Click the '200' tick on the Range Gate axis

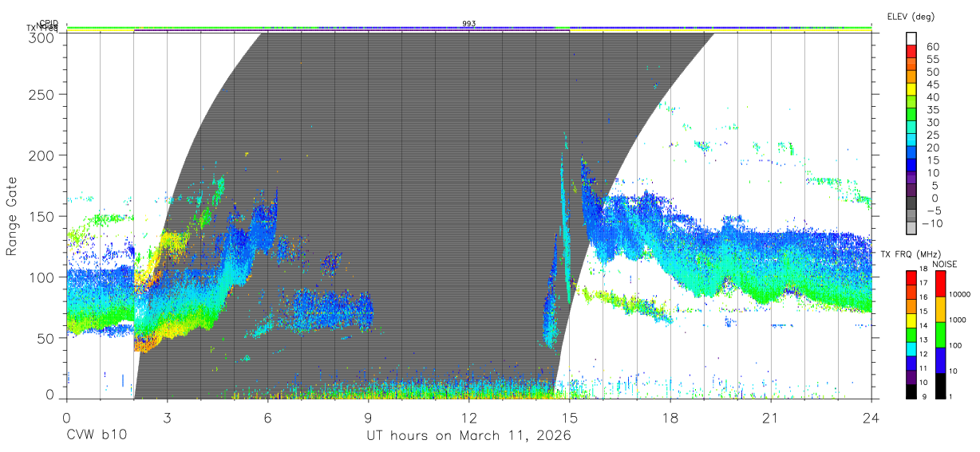click(41, 155)
